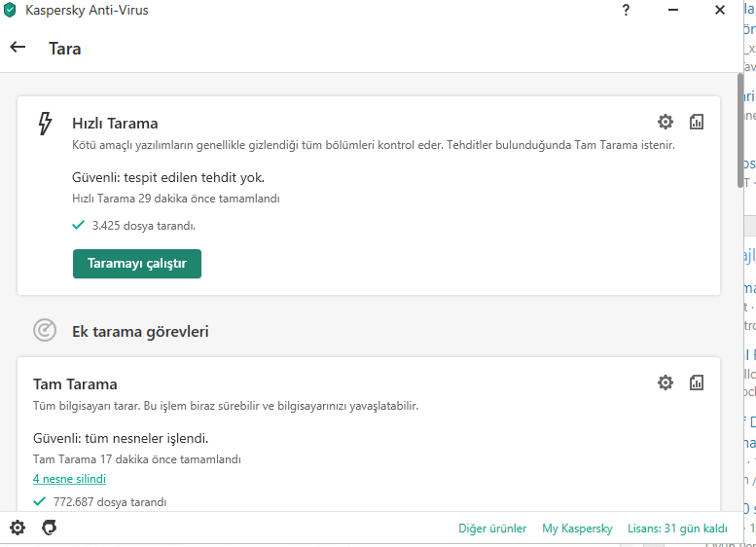Click the 'Tam Tarama' heading

[75, 384]
